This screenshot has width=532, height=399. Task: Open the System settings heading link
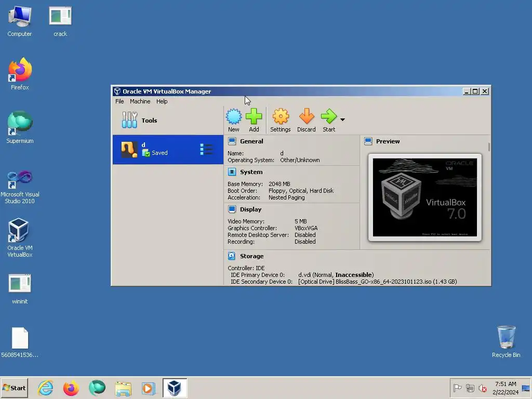click(251, 172)
